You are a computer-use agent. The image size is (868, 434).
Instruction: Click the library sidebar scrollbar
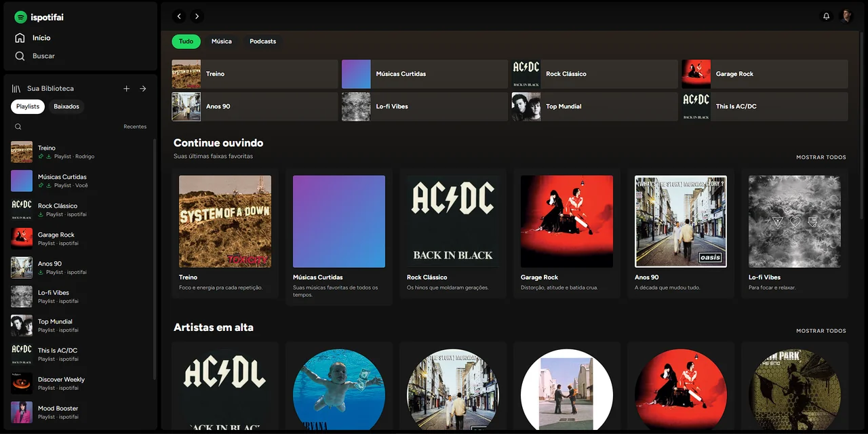tap(155, 259)
